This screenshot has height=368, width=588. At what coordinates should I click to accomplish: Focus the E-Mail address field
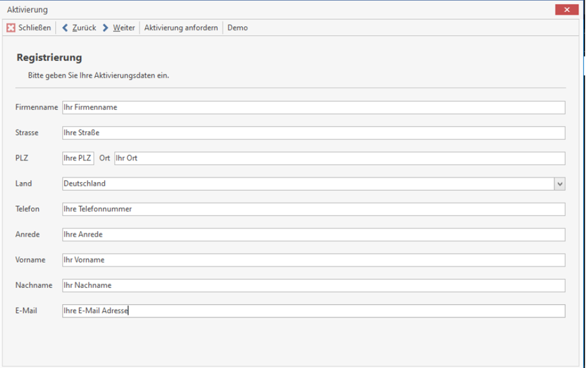[x=313, y=311]
